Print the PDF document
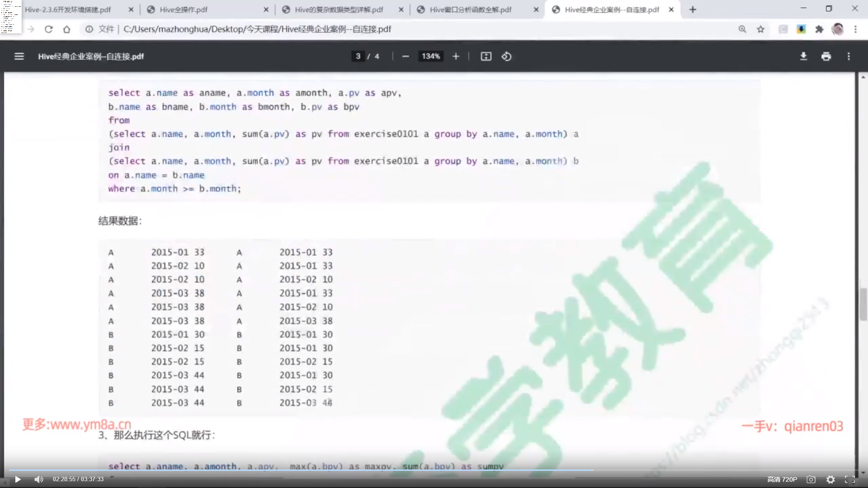The height and width of the screenshot is (488, 868). tap(826, 56)
